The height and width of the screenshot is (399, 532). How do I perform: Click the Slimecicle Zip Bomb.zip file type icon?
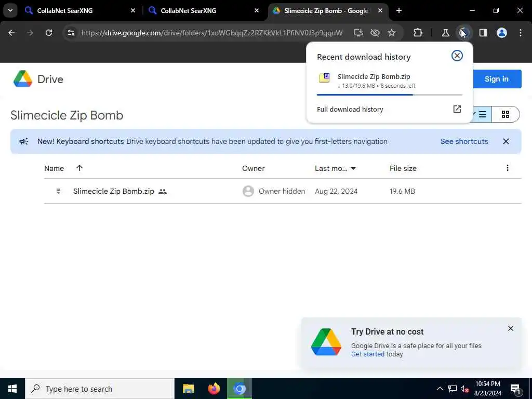(58, 191)
